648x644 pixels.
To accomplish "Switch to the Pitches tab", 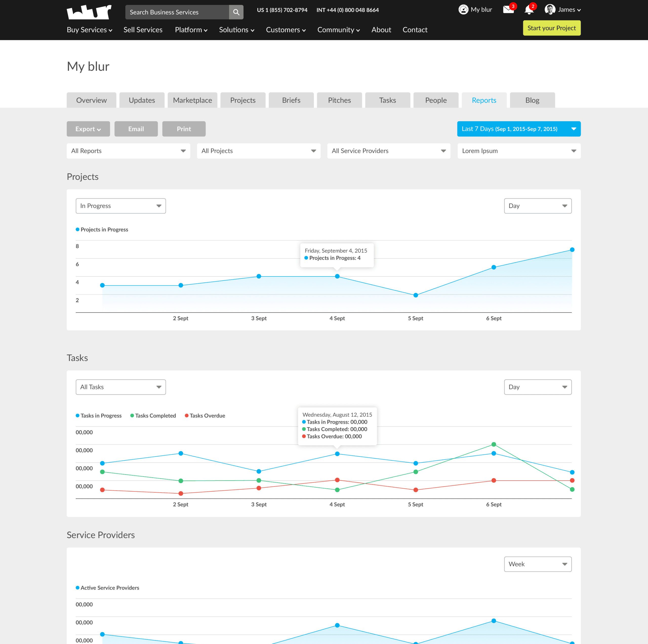I will pos(339,100).
